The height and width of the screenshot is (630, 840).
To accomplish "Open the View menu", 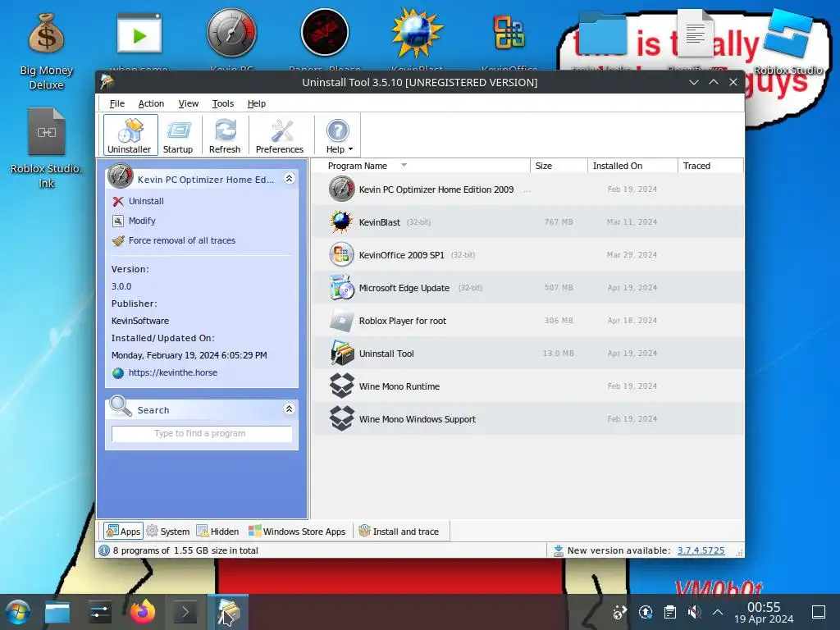I will (x=188, y=103).
